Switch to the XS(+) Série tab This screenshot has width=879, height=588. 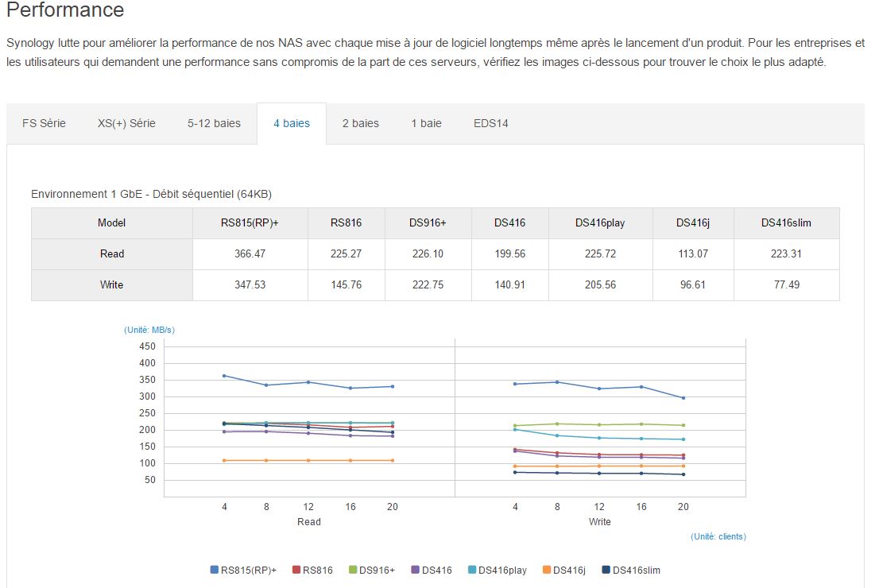pos(126,123)
